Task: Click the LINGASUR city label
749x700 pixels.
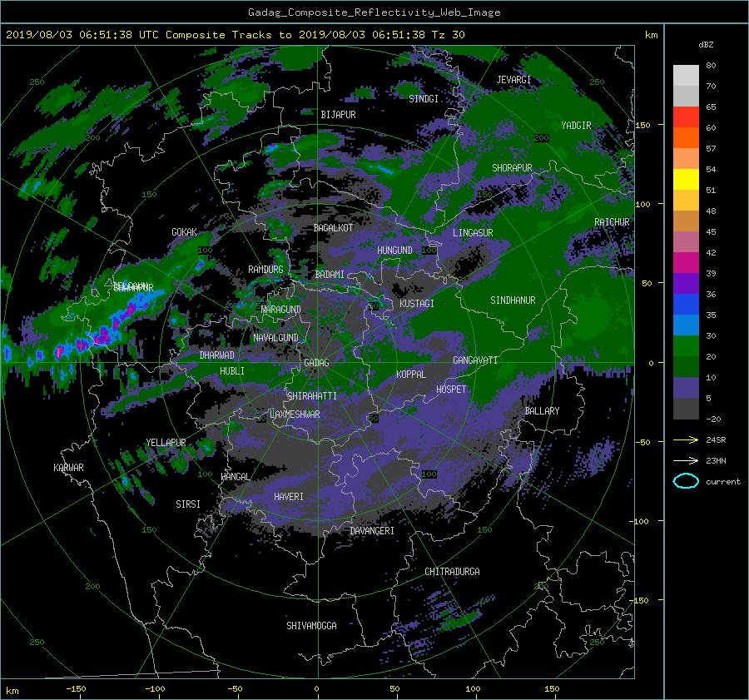Action: 473,233
